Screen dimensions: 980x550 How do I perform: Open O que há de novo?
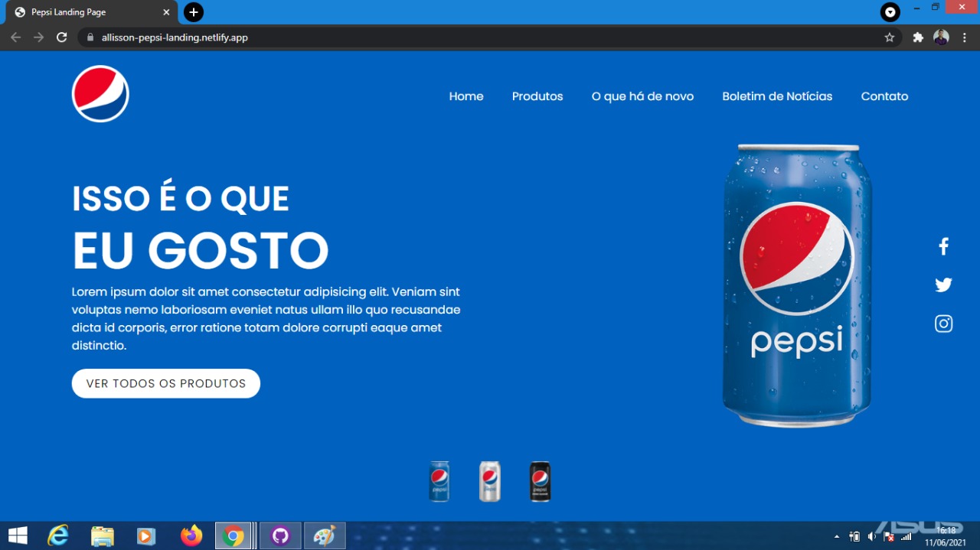(x=642, y=96)
